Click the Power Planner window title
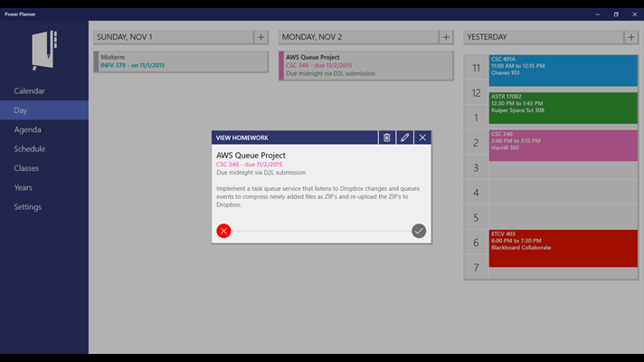644x362 pixels. [20, 14]
